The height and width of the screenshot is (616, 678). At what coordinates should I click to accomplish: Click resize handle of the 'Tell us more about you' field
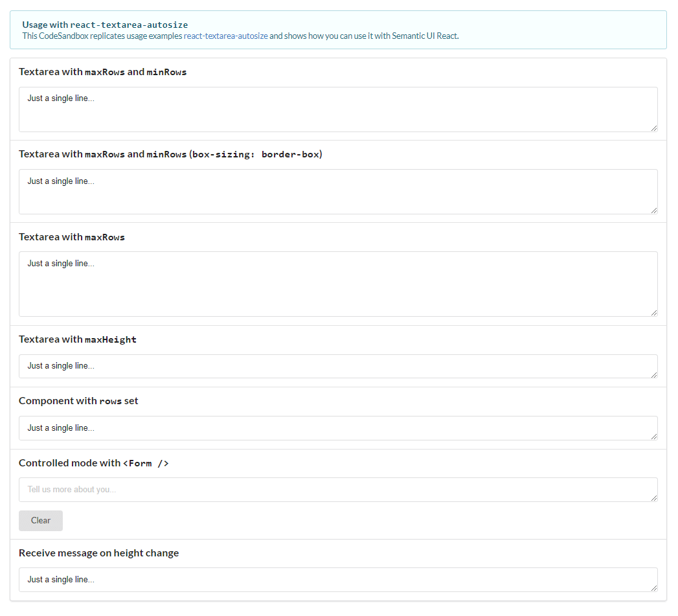[x=654, y=498]
